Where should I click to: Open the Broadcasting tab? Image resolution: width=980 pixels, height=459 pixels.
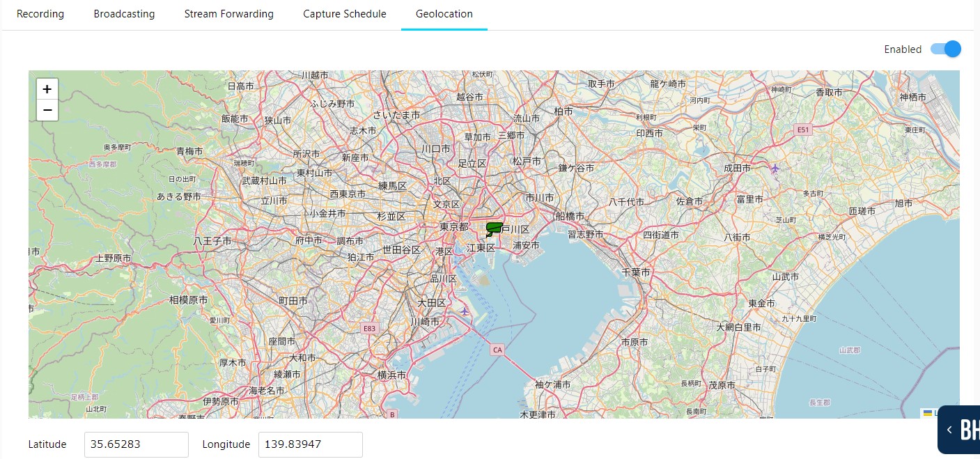coord(124,14)
